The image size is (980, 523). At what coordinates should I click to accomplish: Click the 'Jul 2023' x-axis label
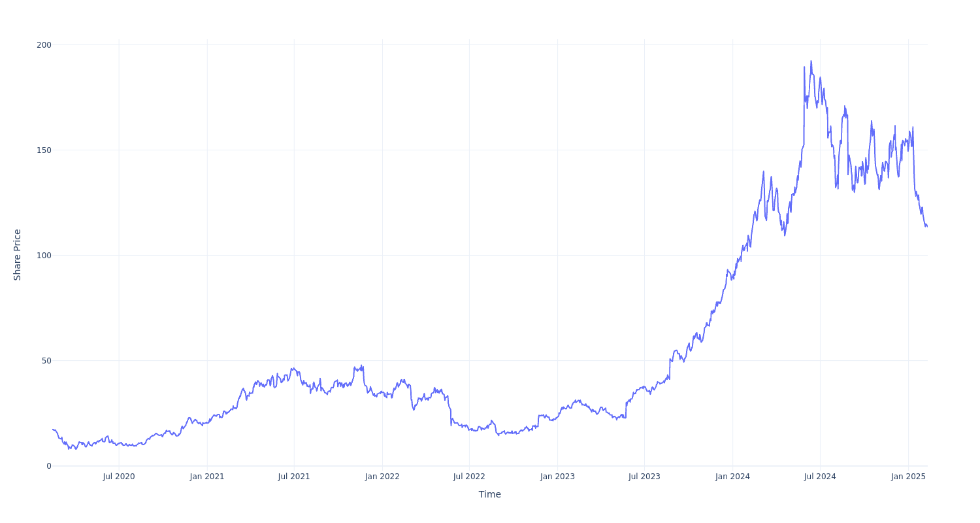tap(644, 477)
